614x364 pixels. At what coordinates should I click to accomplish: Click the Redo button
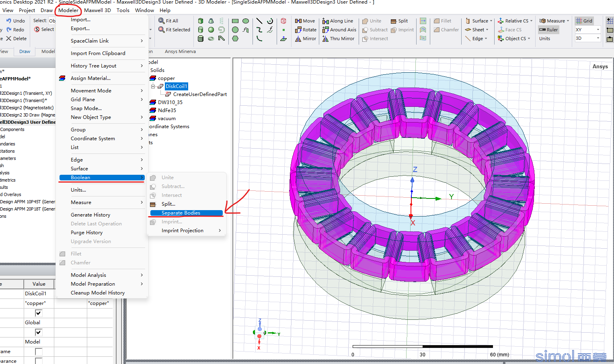pos(15,30)
